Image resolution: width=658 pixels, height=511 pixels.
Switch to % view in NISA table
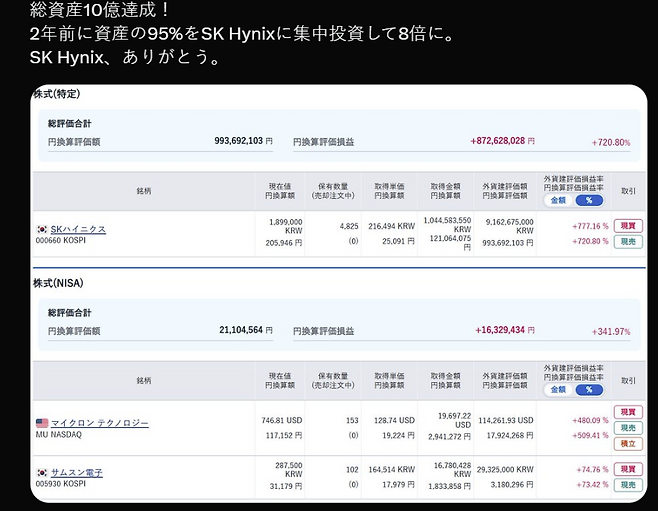[589, 389]
